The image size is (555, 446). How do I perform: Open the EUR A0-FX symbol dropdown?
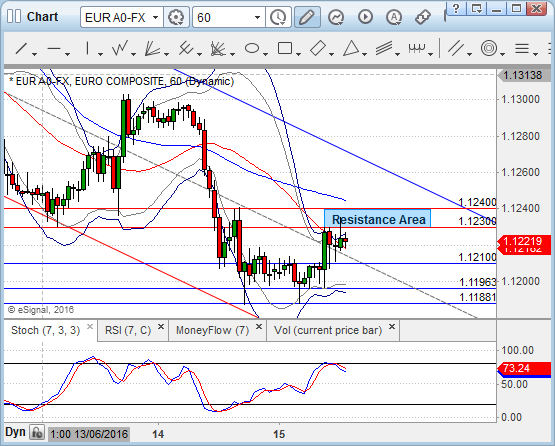(155, 17)
